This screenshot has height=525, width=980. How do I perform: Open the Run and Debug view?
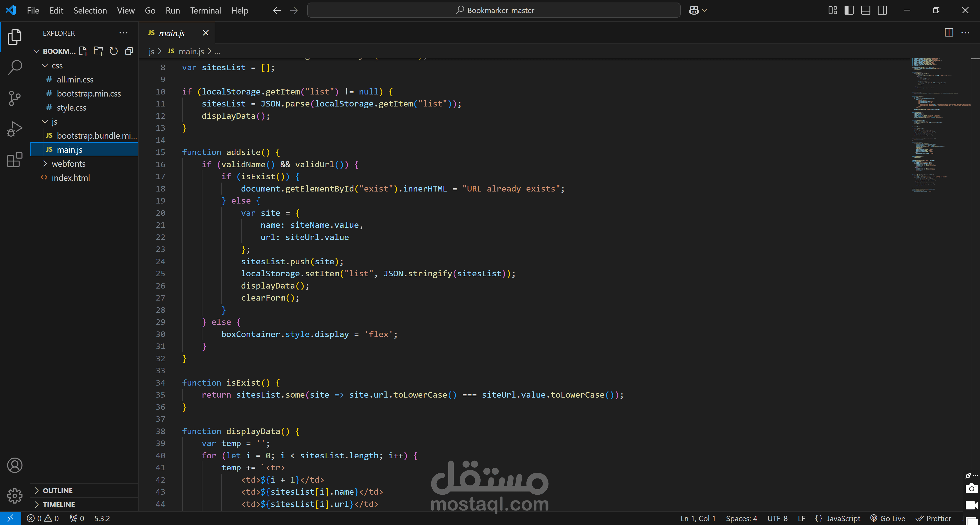15,129
